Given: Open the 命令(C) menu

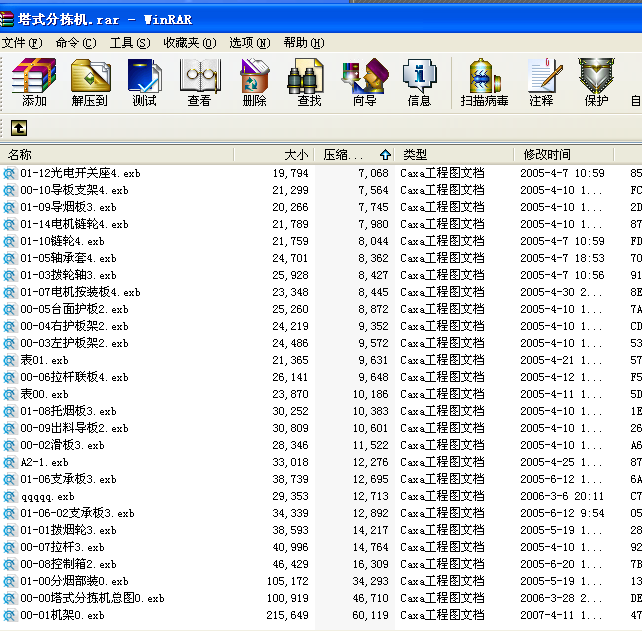Looking at the screenshot, I should point(76,43).
